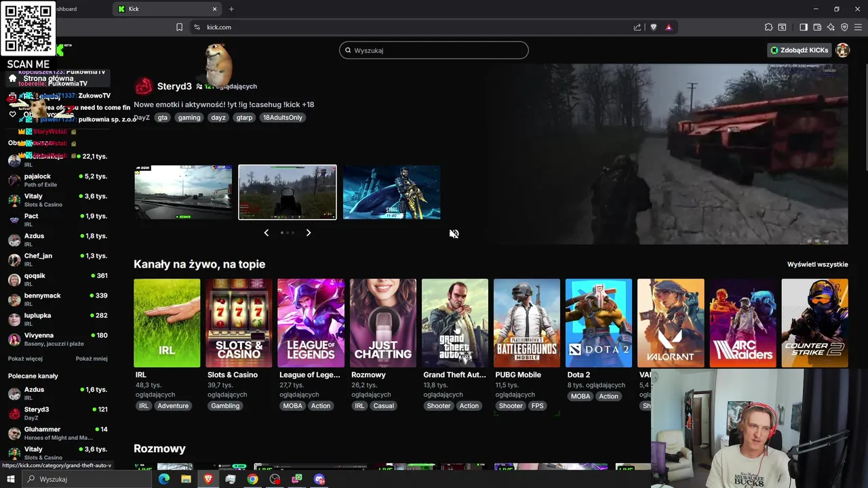Open the user profile avatar
The height and width of the screenshot is (488, 868).
(843, 50)
